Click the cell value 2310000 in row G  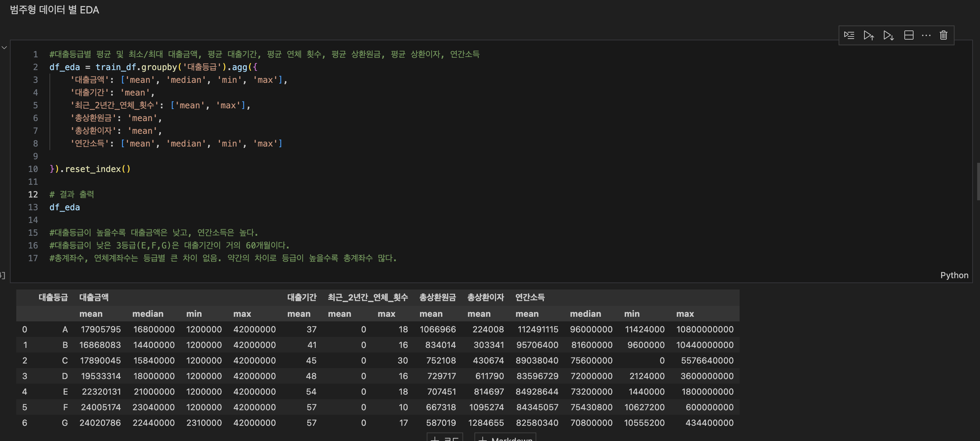pyautogui.click(x=204, y=423)
